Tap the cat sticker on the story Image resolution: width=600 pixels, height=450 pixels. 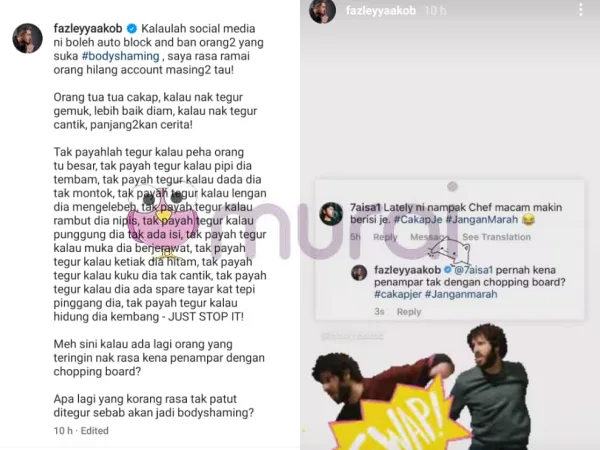click(x=450, y=251)
